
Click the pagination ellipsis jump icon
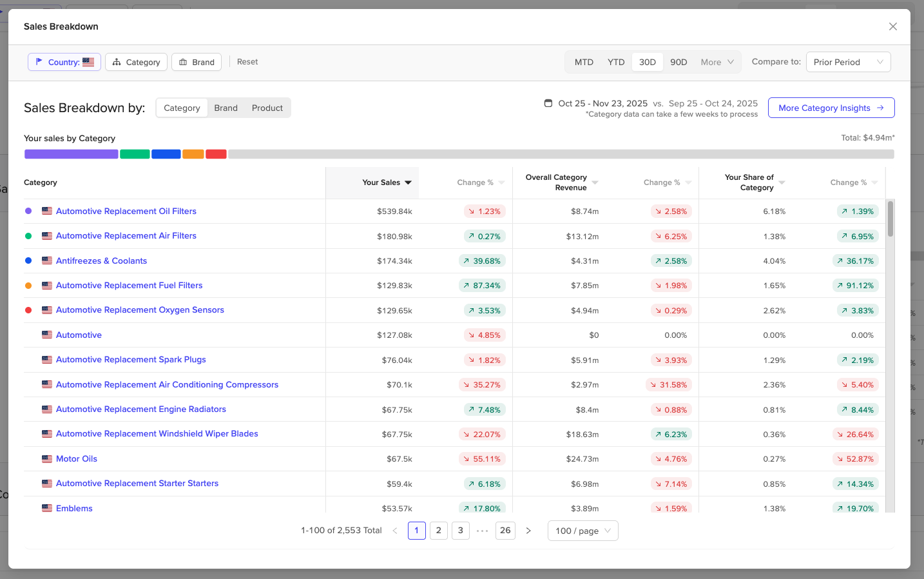click(x=482, y=531)
